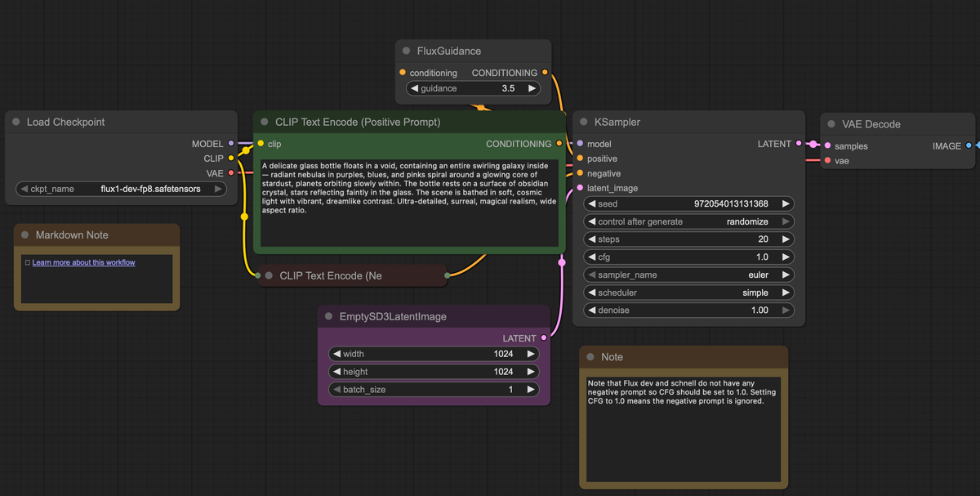Select the EmptySD3LatentImage node title
Image resolution: width=980 pixels, height=496 pixels.
393,316
